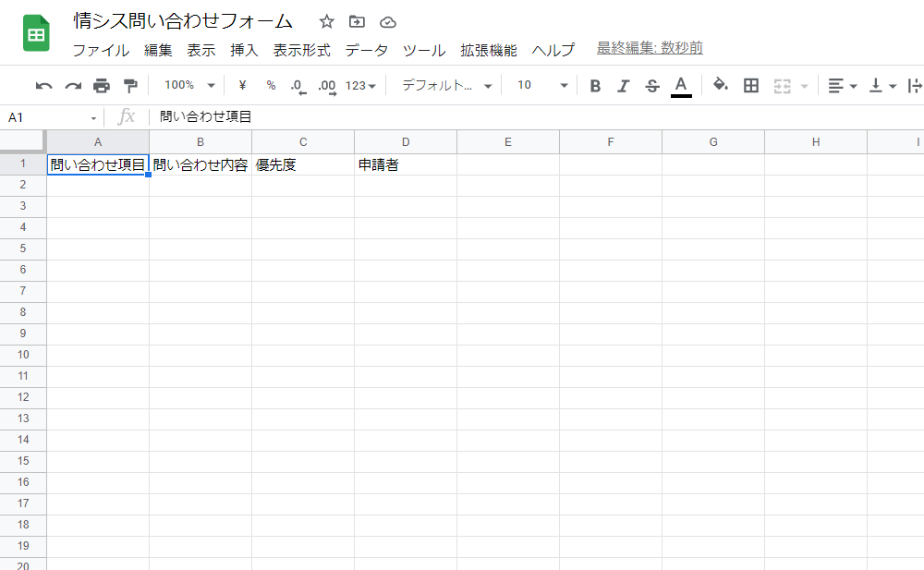This screenshot has width=924, height=570.
Task: Click the undo icon
Action: pos(44,84)
